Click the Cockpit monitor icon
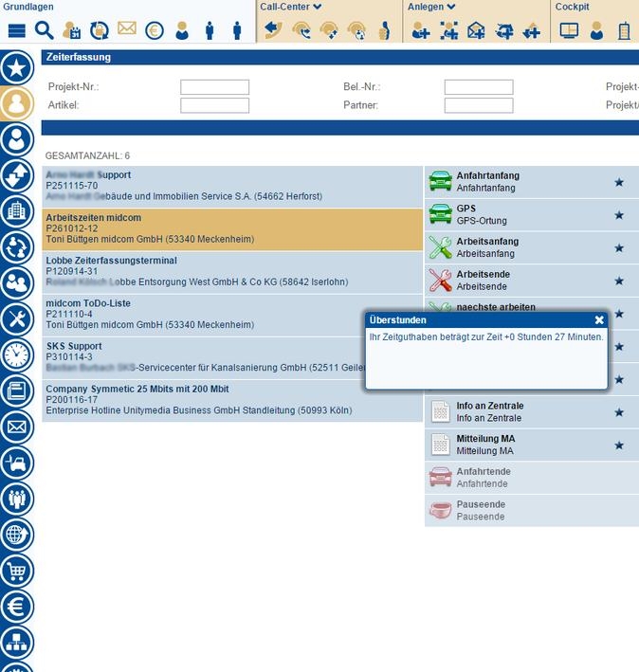Viewport: 639px width, 672px height. pos(569,31)
